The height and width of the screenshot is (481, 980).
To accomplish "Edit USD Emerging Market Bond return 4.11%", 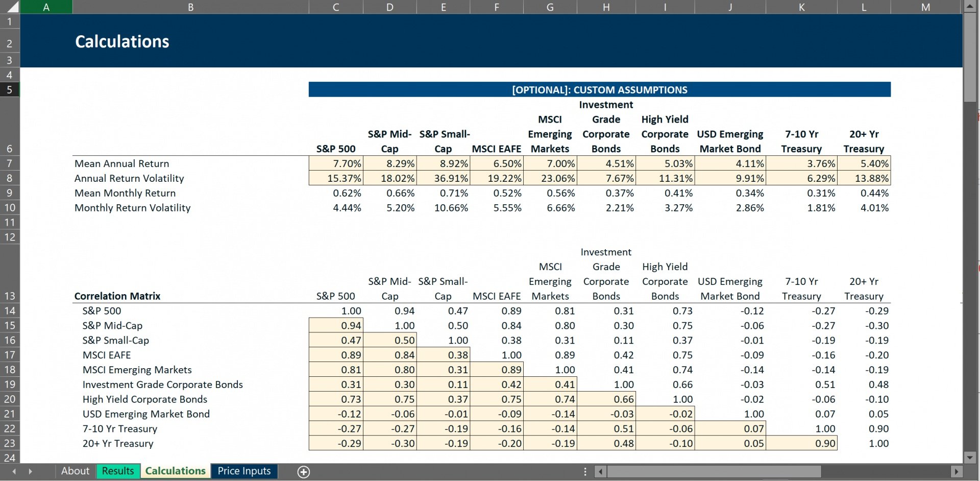I will click(730, 163).
